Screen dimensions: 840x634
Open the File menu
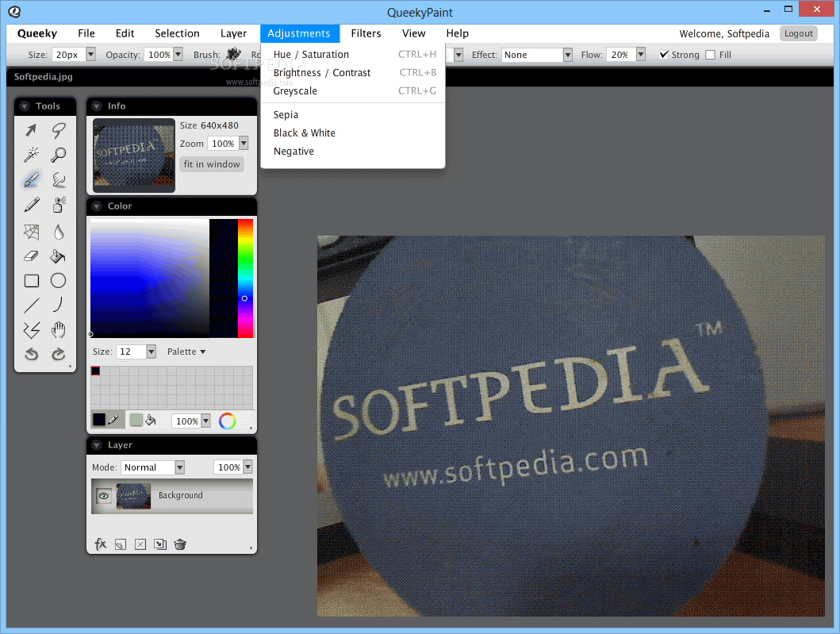pyautogui.click(x=86, y=33)
